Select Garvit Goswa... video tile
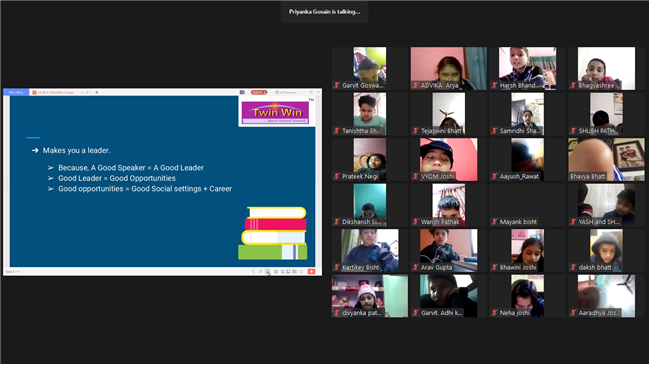650x365 pixels. (x=370, y=68)
